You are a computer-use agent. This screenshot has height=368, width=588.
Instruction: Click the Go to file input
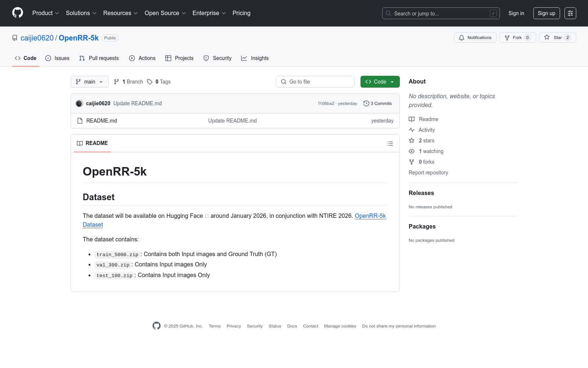click(315, 82)
